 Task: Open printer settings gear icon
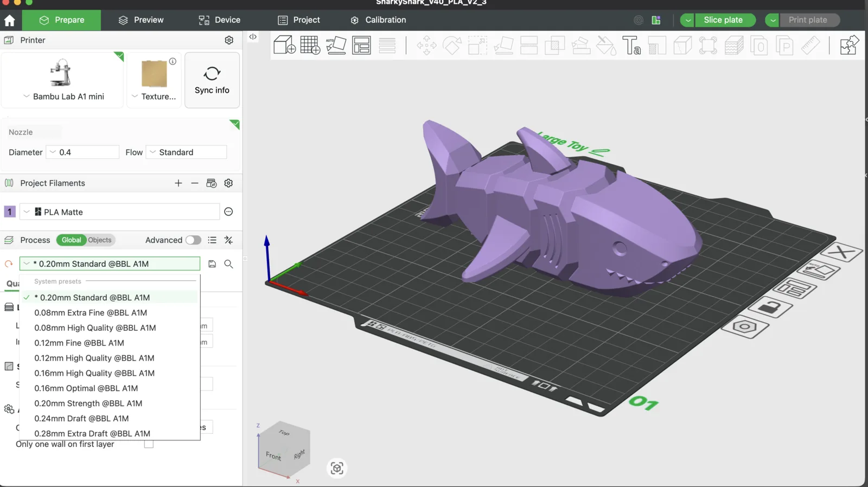[229, 40]
